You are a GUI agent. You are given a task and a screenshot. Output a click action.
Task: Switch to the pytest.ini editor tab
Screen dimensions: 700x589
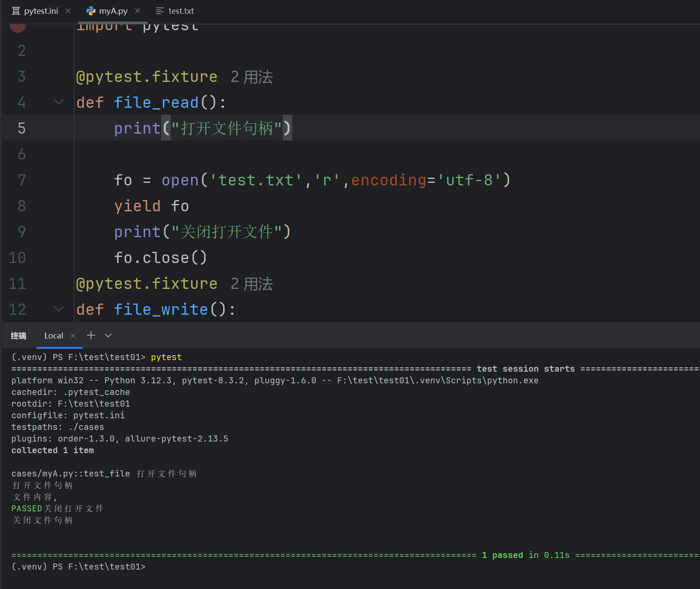[x=41, y=11]
